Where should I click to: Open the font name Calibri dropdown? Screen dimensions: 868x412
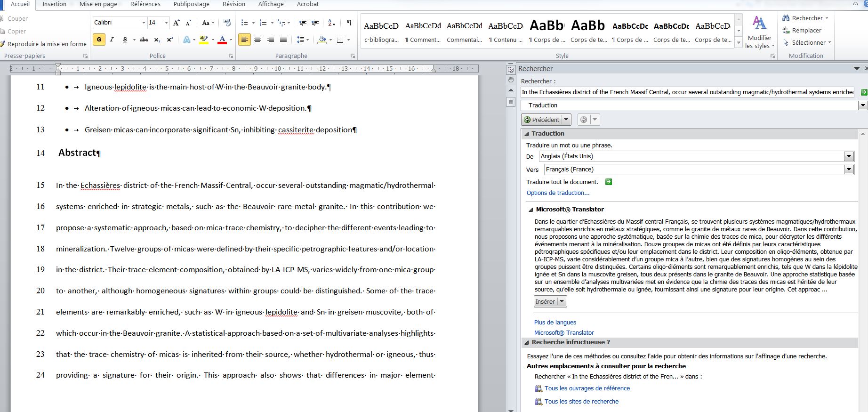tap(143, 23)
